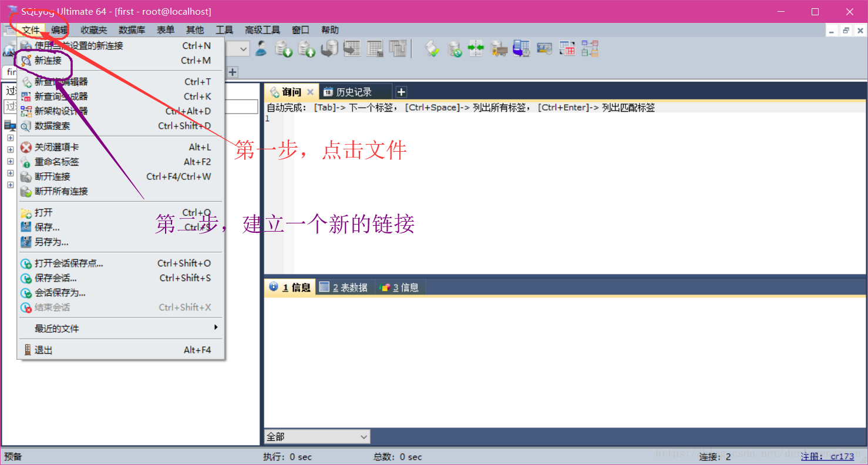Click the 注册: cr173 link in status bar
The width and height of the screenshot is (868, 465).
click(x=827, y=457)
